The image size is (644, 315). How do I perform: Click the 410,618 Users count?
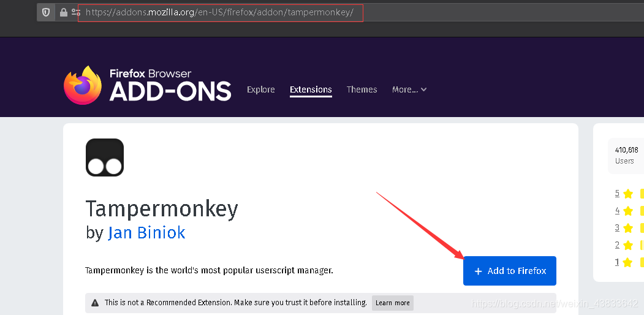pos(626,155)
